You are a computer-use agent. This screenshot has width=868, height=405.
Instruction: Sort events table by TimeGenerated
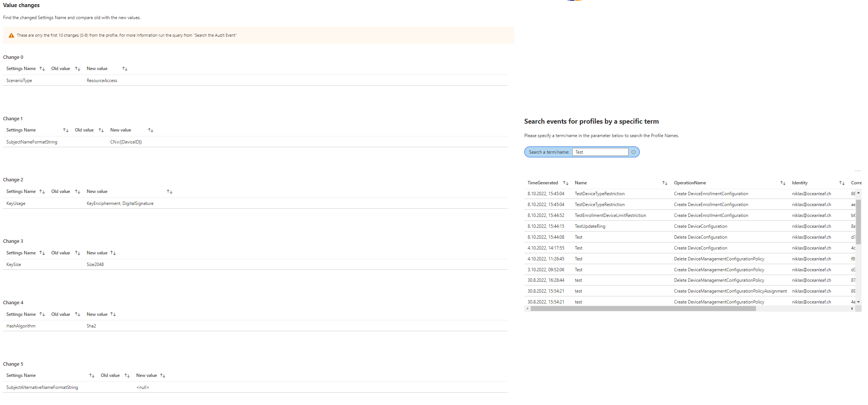[x=566, y=183]
